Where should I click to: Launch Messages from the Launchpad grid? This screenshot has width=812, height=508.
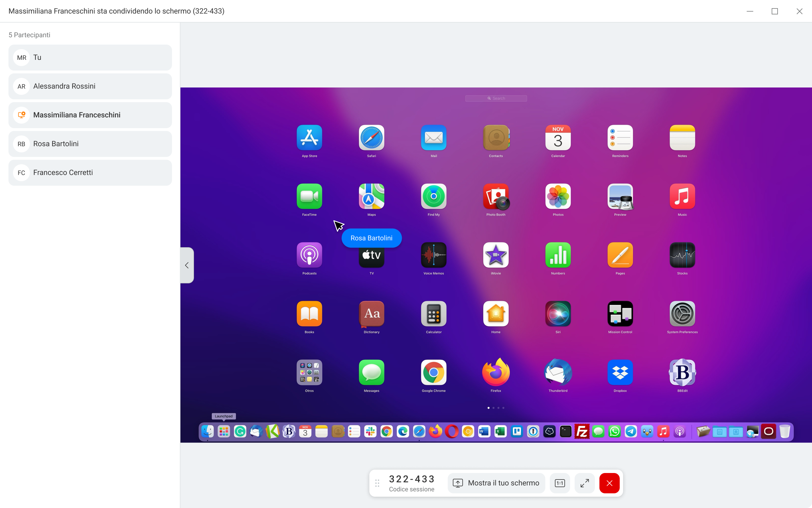tap(371, 372)
